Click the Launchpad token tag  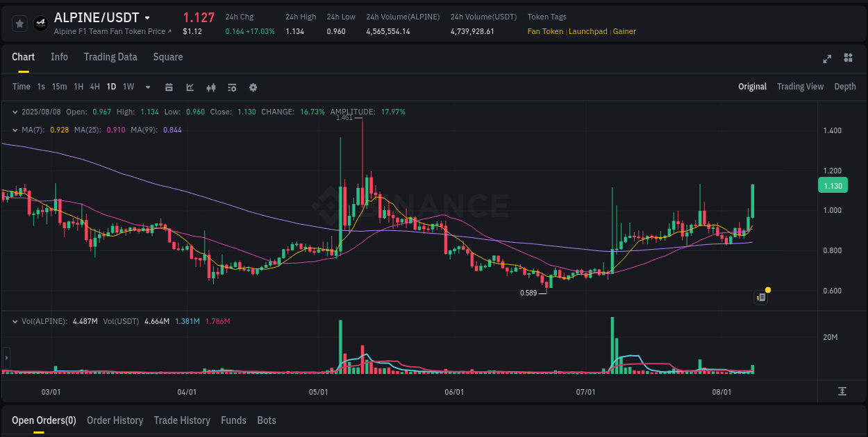coord(587,31)
